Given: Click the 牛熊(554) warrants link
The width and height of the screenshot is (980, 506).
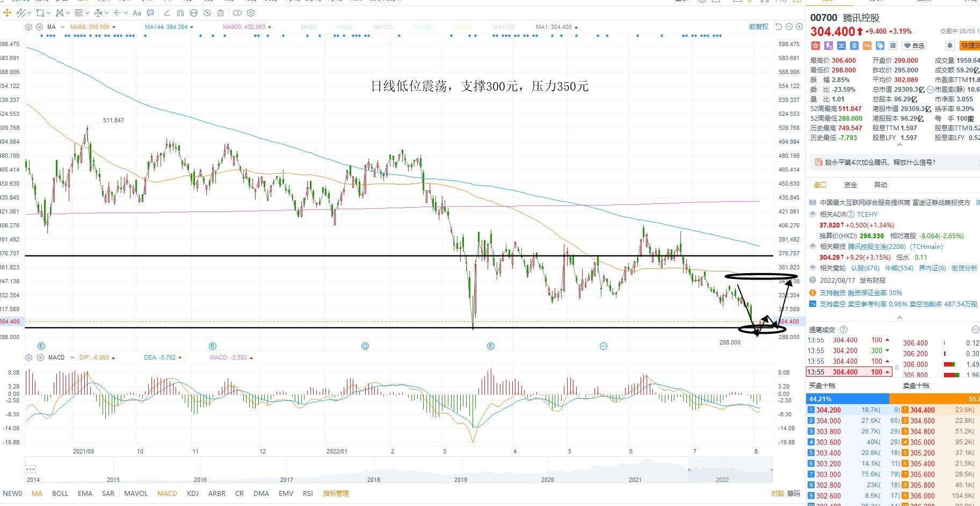Looking at the screenshot, I should click(x=899, y=268).
